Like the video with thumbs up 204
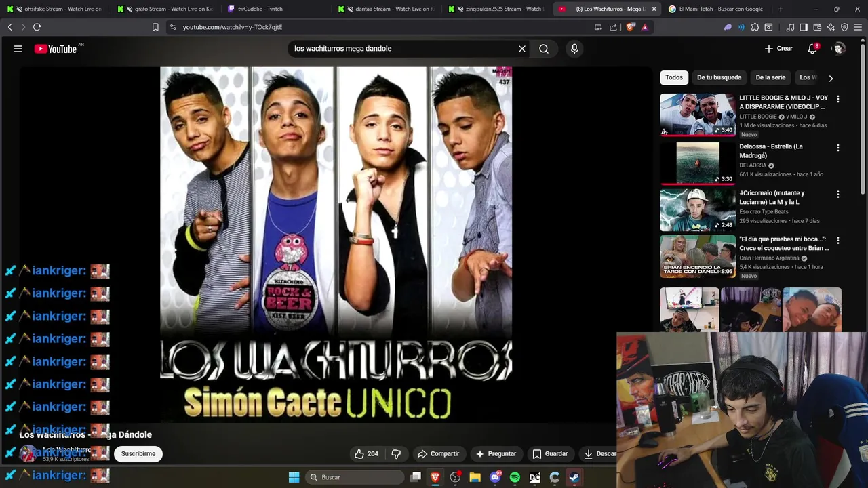Image resolution: width=868 pixels, height=488 pixels. pos(366,454)
